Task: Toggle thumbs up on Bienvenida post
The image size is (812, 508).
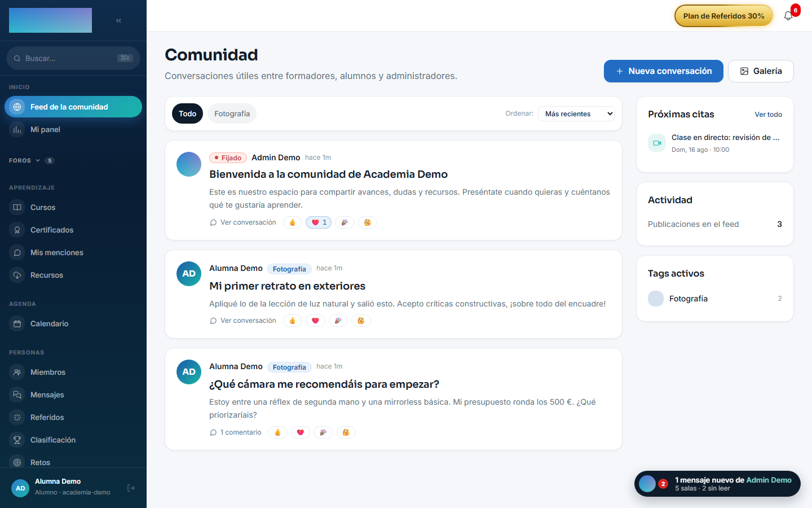Action: pos(293,222)
